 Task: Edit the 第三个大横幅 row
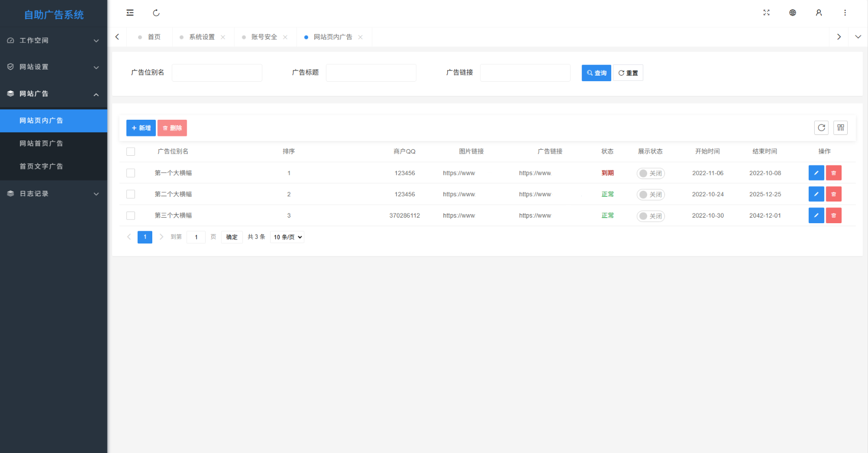pyautogui.click(x=816, y=216)
